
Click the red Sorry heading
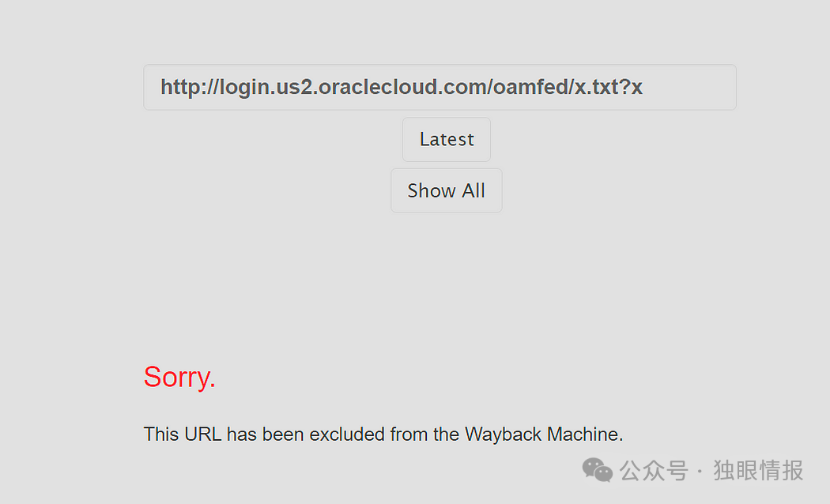tap(179, 378)
